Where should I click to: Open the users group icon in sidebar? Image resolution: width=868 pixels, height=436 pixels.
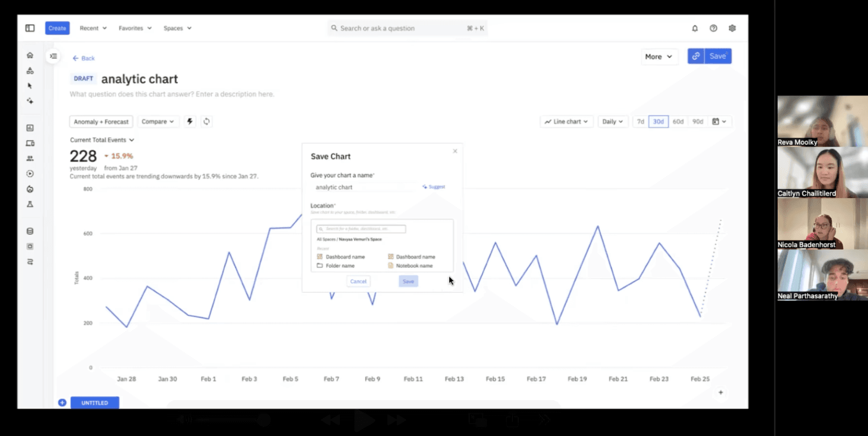(30, 158)
